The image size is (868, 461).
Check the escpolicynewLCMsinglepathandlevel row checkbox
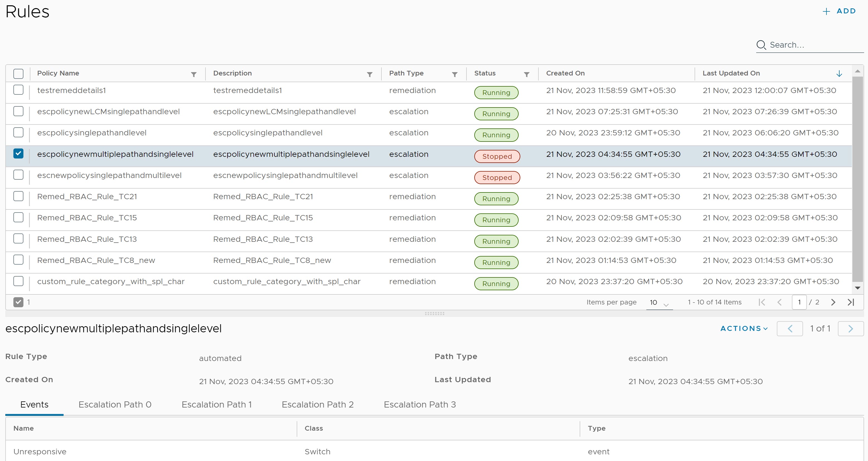coord(18,111)
